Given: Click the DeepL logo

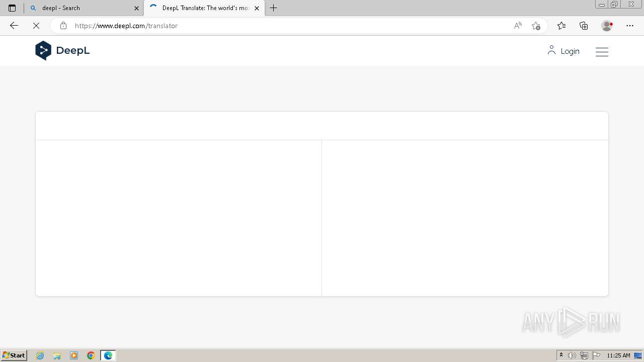Looking at the screenshot, I should (62, 51).
